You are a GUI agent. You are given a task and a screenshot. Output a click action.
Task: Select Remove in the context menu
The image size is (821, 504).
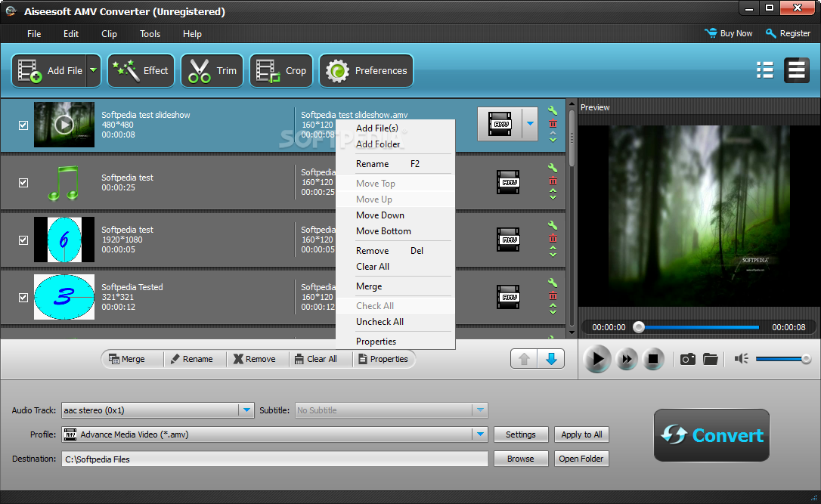[x=395, y=251]
